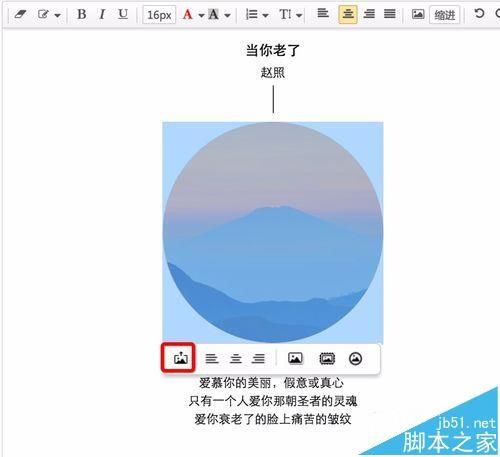500x457 pixels.
Task: Align image right in floating toolbar
Action: 259,359
